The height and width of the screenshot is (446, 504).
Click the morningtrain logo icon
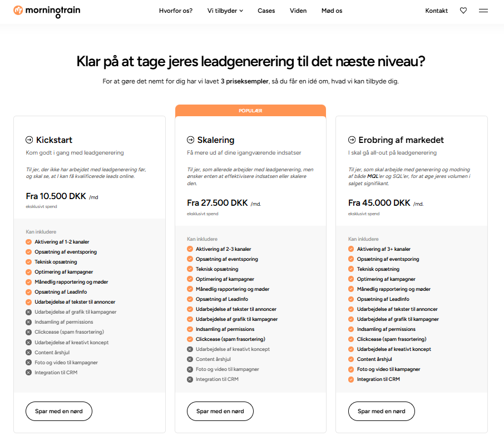pyautogui.click(x=18, y=10)
